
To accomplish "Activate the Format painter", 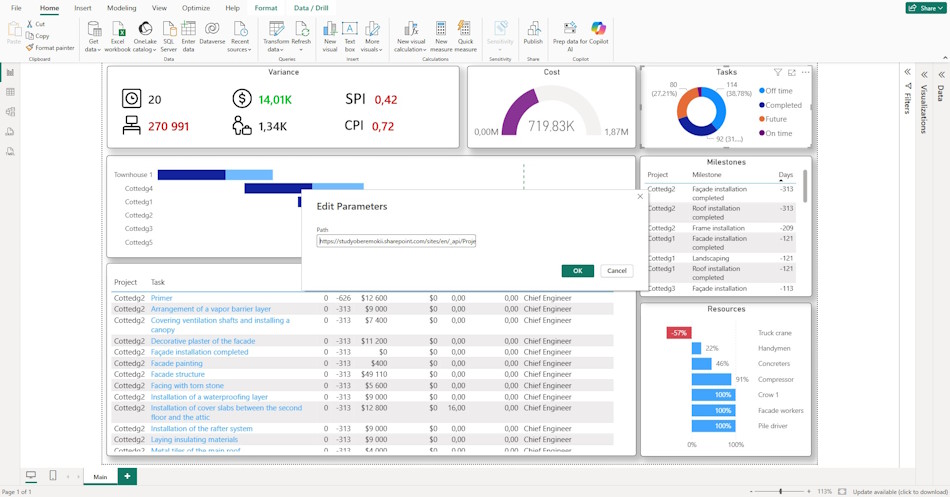I will click(x=50, y=47).
